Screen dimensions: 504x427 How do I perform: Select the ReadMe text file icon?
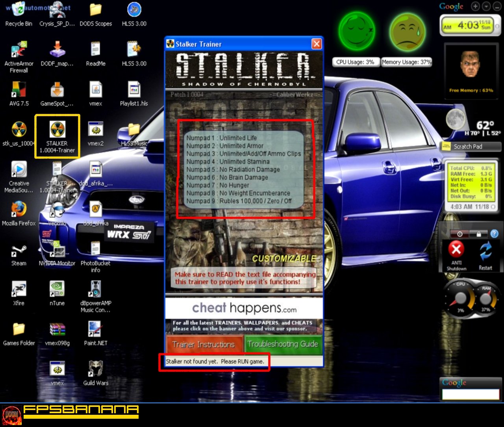[x=95, y=54]
